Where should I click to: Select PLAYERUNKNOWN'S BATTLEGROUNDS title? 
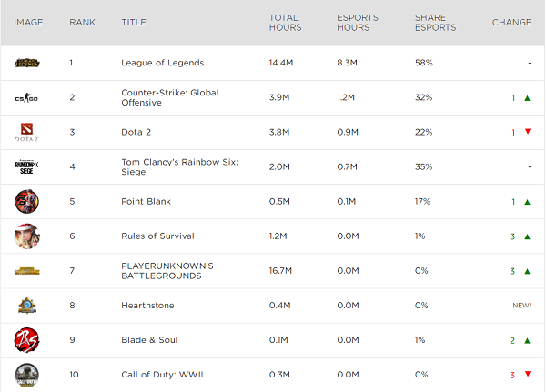(x=167, y=271)
